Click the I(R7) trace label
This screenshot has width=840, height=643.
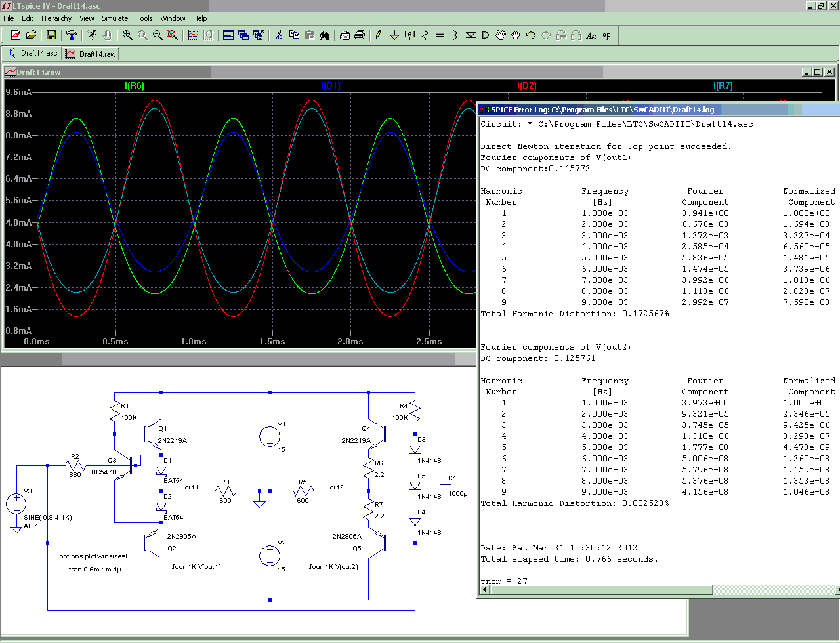click(723, 86)
